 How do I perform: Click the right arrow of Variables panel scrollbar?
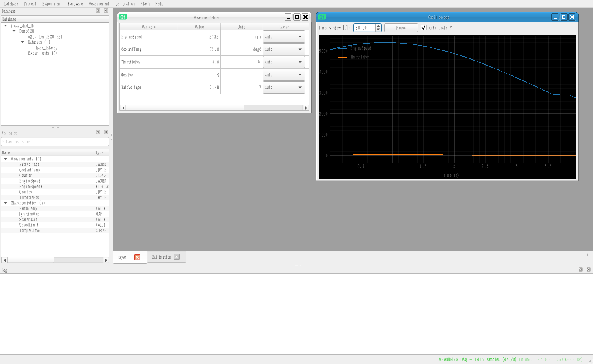(x=106, y=260)
